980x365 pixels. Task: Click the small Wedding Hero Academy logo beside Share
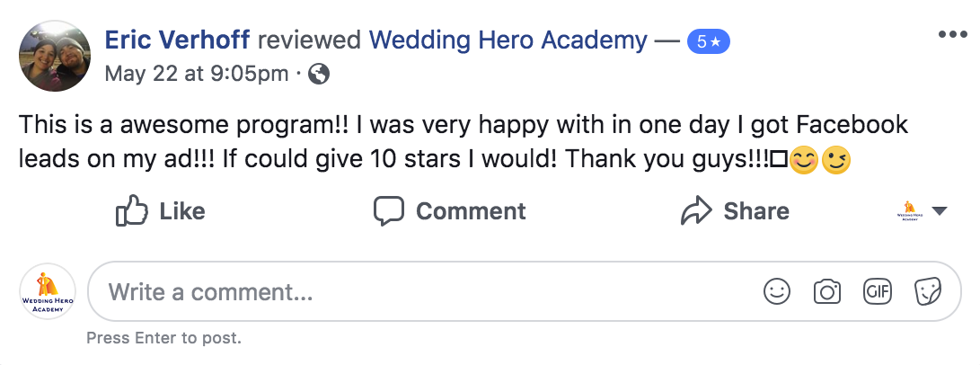click(x=910, y=211)
